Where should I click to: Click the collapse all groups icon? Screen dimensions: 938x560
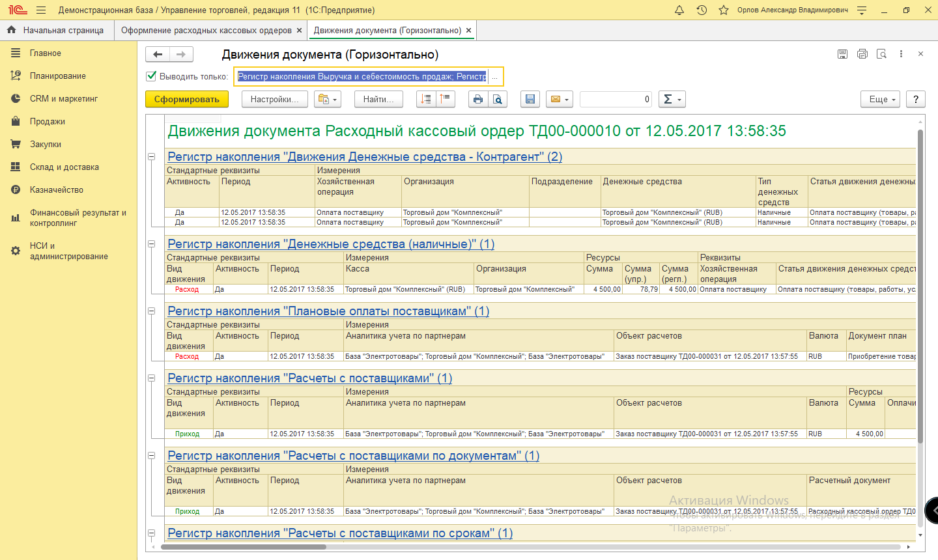point(426,99)
